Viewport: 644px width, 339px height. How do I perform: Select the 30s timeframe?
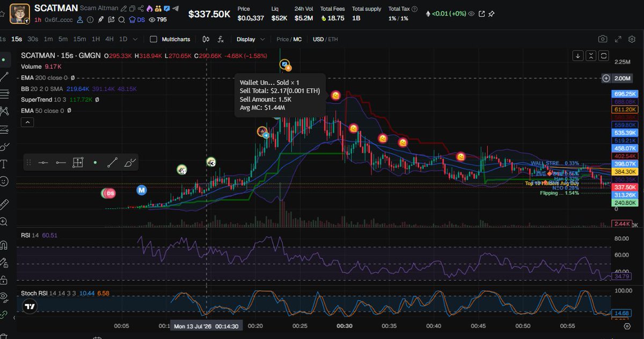pos(33,39)
